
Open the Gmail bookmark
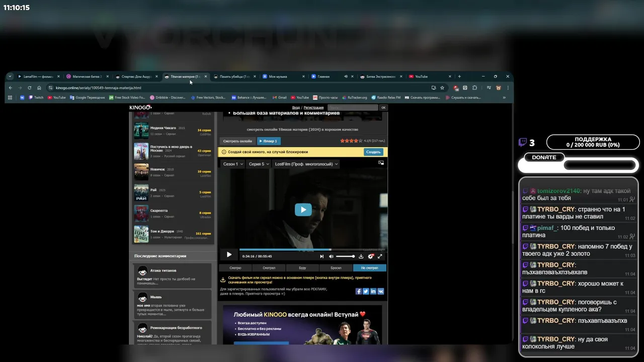pyautogui.click(x=279, y=98)
